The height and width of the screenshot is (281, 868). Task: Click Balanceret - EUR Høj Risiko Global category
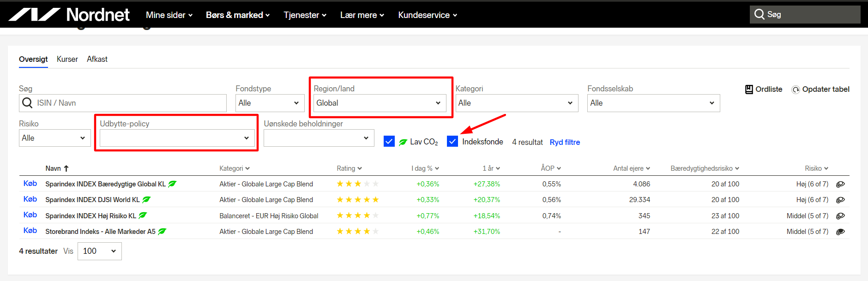click(x=269, y=215)
